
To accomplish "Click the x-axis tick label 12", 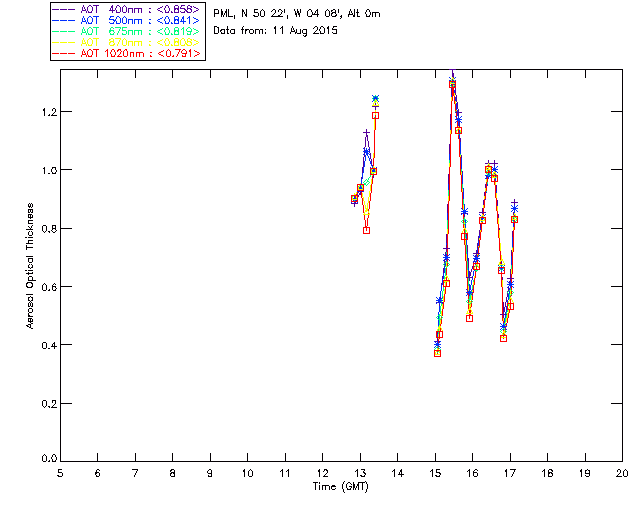I will [322, 473].
